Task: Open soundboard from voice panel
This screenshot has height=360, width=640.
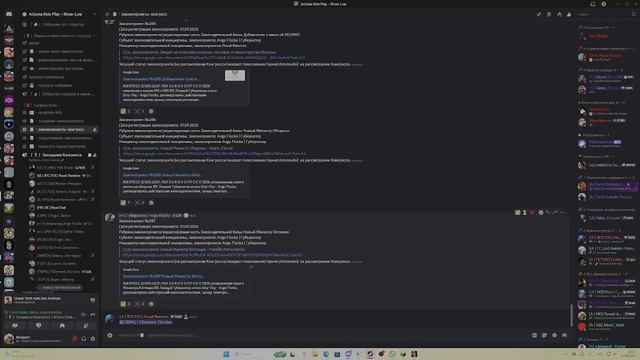Action: pyautogui.click(x=86, y=326)
